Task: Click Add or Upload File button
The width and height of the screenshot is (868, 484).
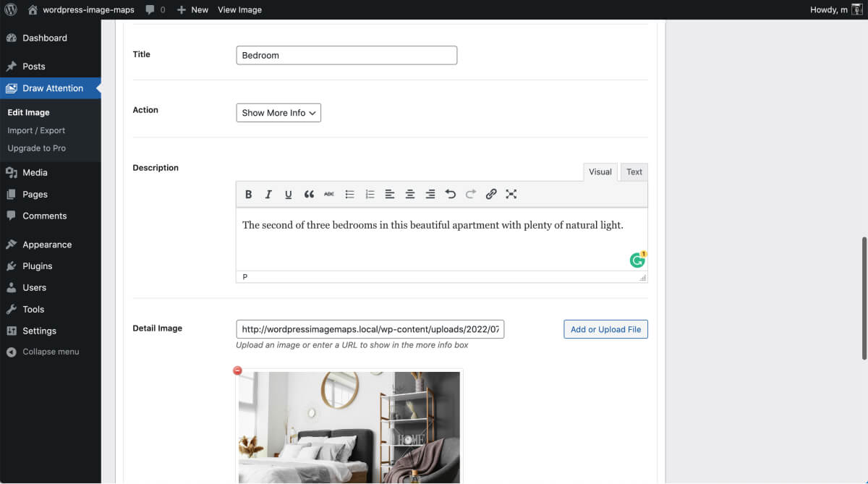Action: [x=605, y=329]
